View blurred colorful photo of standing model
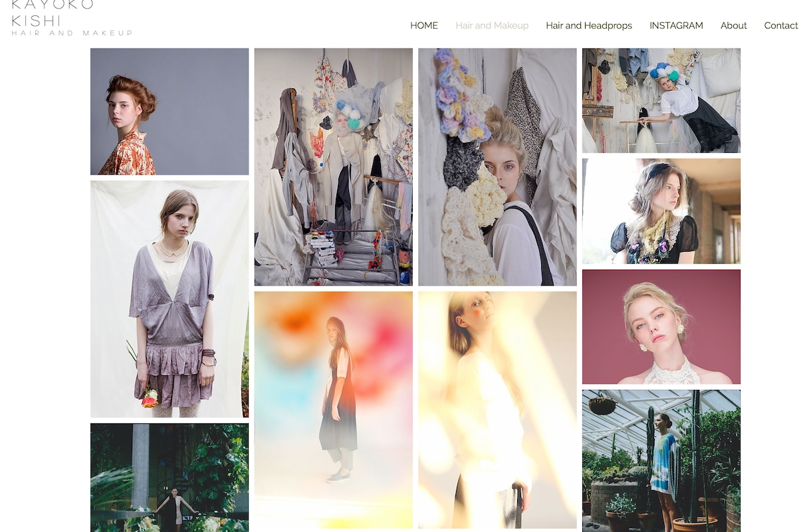 334,410
